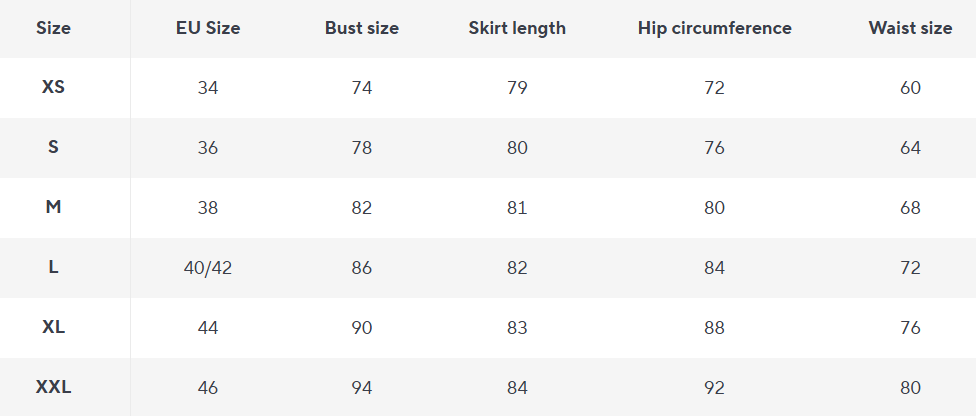Click the L size row label

[53, 268]
